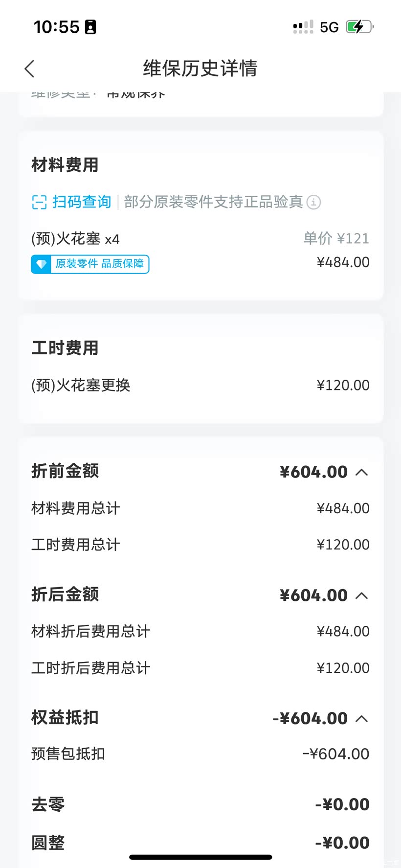Select the (预)火花塞更换 labor item
This screenshot has height=868, width=401.
pyautogui.click(x=81, y=386)
